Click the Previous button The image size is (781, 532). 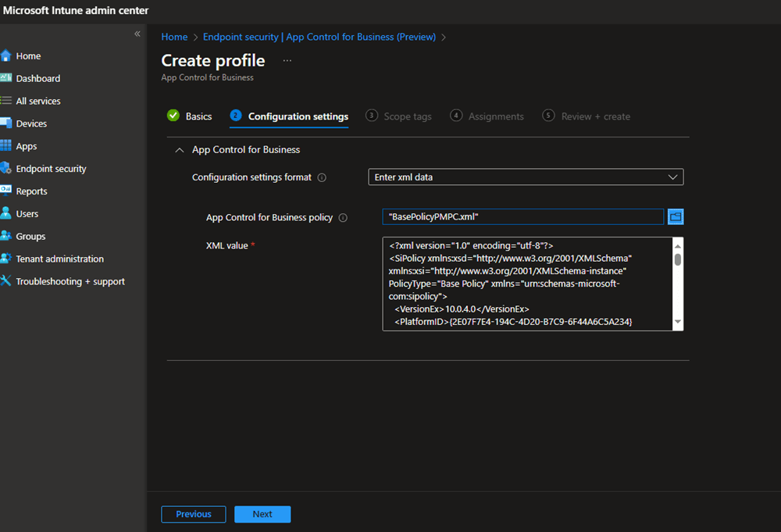coord(193,514)
